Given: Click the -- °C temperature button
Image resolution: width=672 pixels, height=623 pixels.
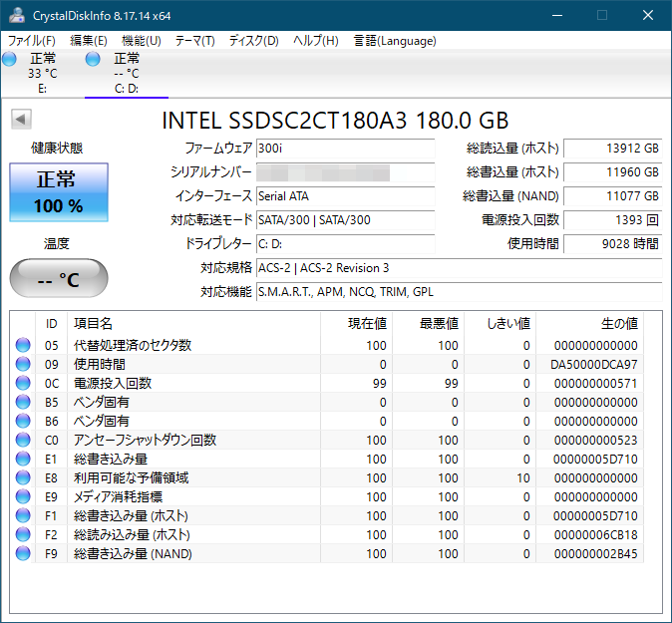Looking at the screenshot, I should pyautogui.click(x=59, y=278).
